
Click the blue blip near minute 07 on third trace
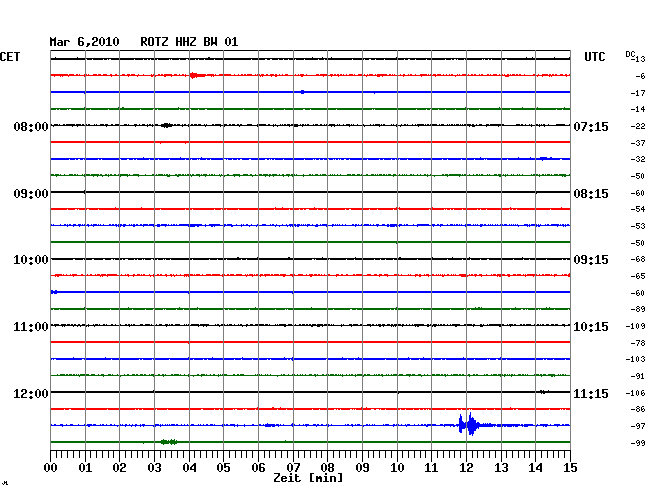tap(303, 92)
